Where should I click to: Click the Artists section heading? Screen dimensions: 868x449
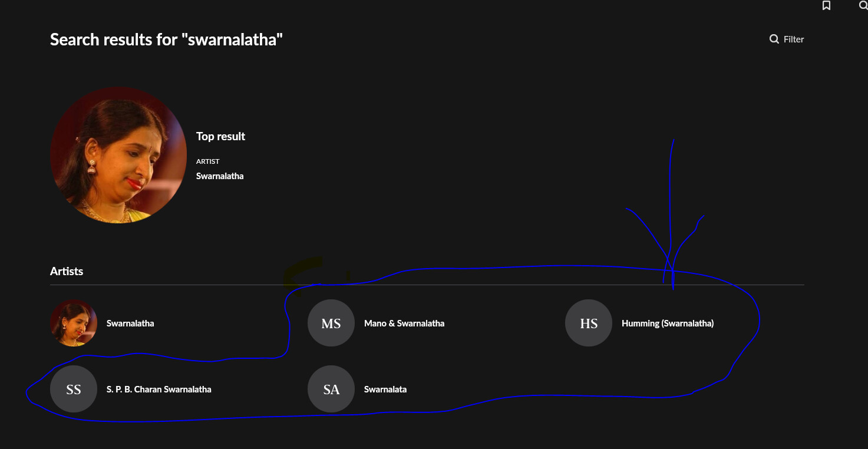(x=67, y=272)
